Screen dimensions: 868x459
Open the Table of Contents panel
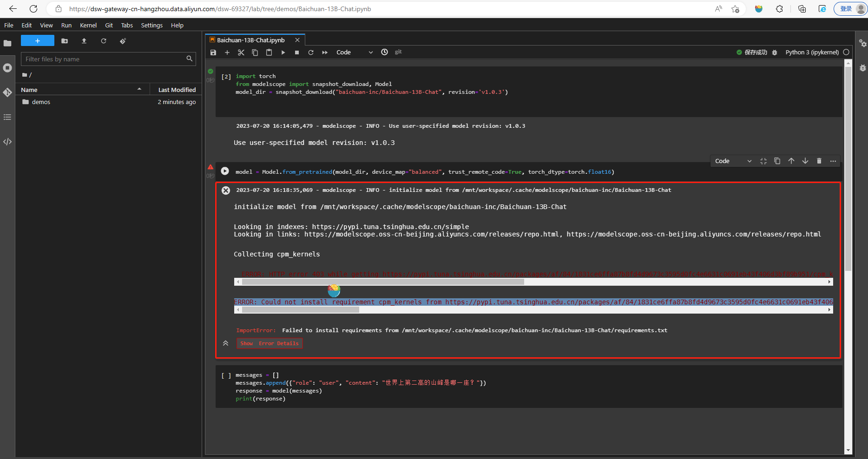(7, 117)
